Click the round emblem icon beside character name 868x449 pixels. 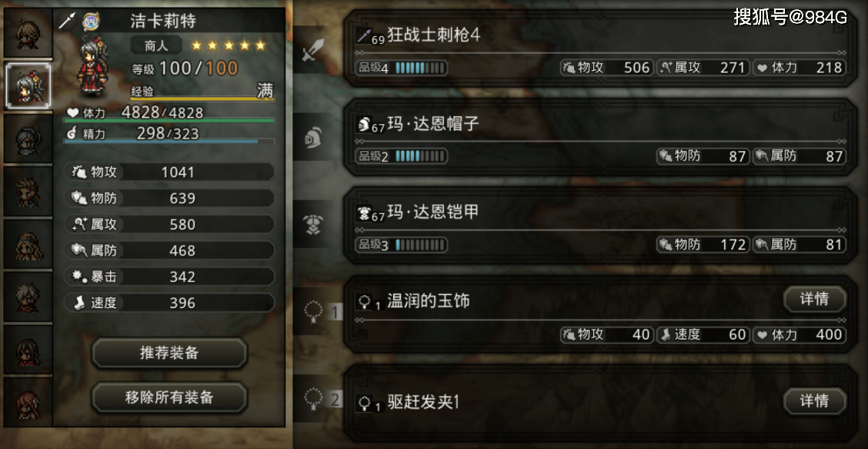(90, 21)
